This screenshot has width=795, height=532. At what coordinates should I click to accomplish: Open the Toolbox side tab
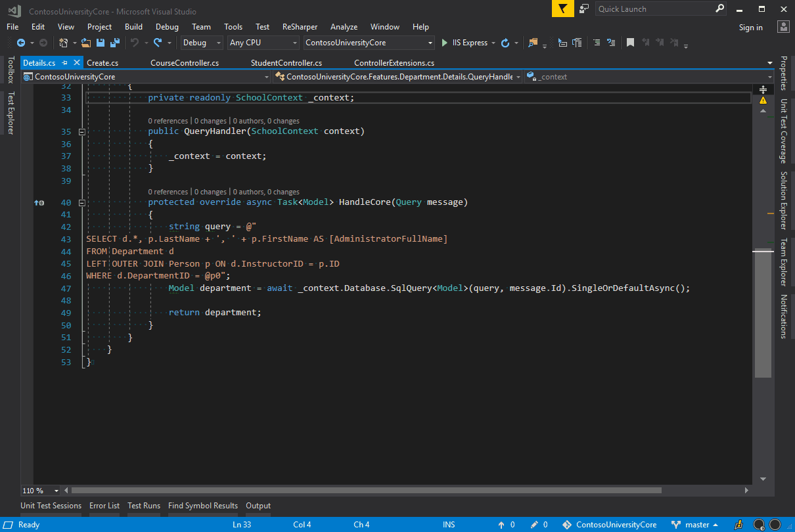pos(10,70)
